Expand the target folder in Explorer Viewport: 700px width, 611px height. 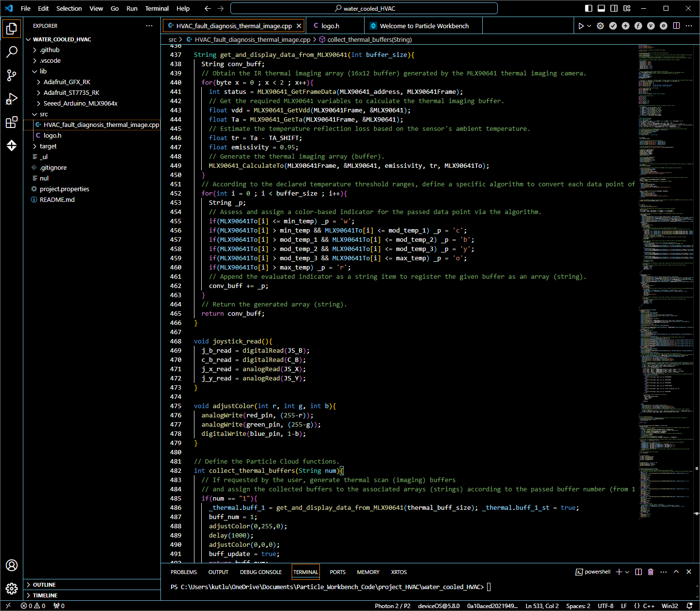[x=48, y=146]
